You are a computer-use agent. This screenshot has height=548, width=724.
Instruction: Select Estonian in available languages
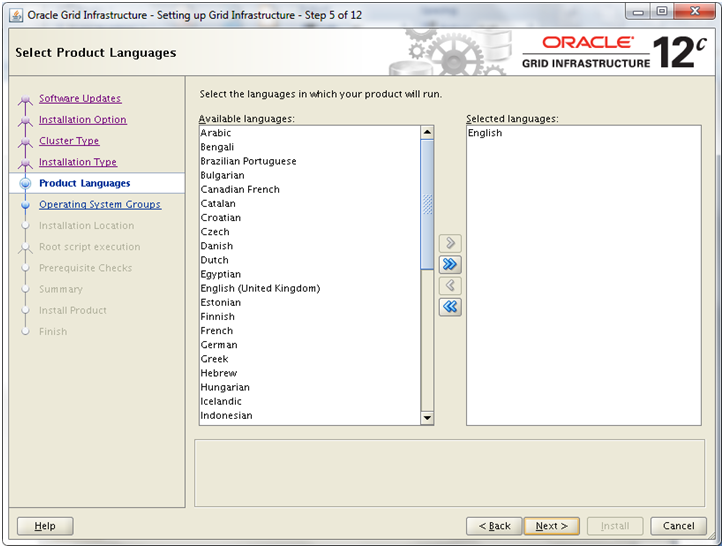coord(310,302)
